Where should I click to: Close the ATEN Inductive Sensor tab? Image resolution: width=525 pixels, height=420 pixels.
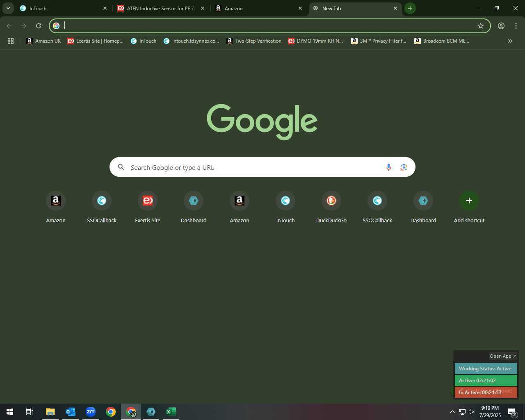(x=203, y=8)
